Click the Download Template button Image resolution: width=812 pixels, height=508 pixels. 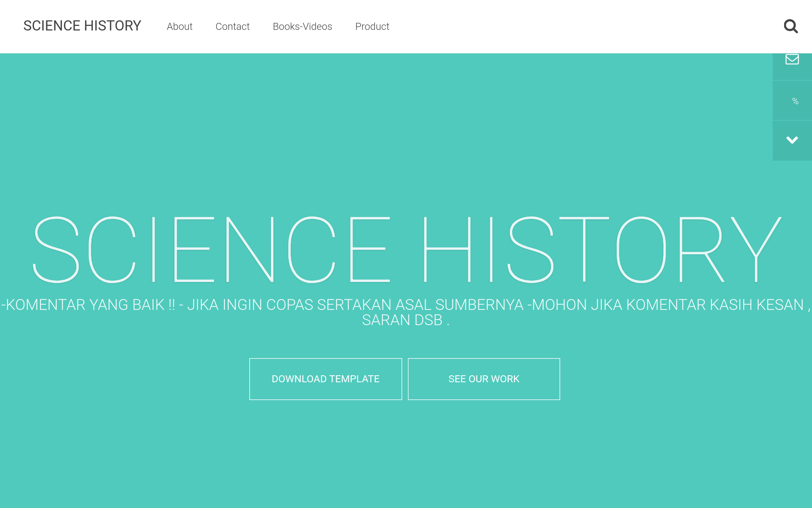(x=325, y=379)
